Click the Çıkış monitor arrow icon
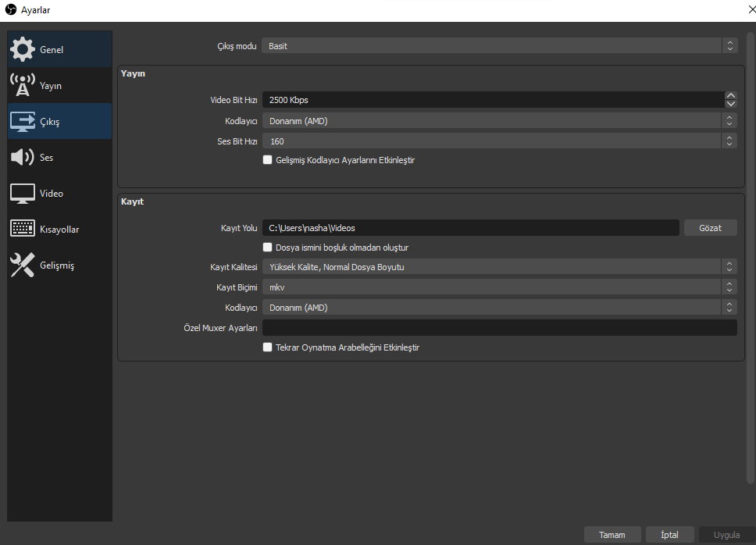756x545 pixels. (x=22, y=122)
